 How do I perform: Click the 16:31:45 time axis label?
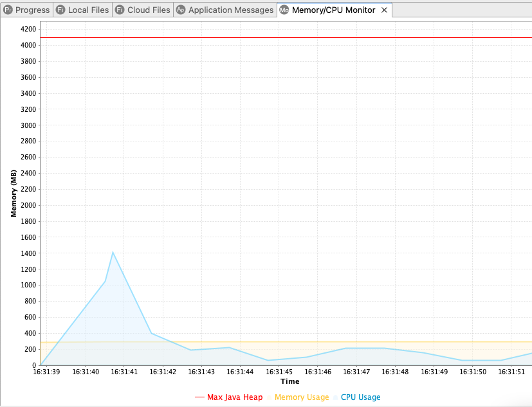pos(280,372)
